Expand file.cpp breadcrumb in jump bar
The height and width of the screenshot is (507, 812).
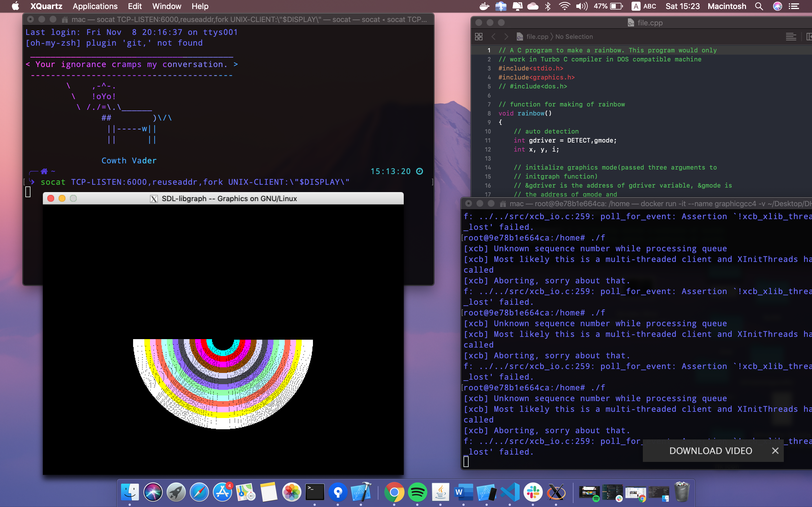click(x=537, y=37)
